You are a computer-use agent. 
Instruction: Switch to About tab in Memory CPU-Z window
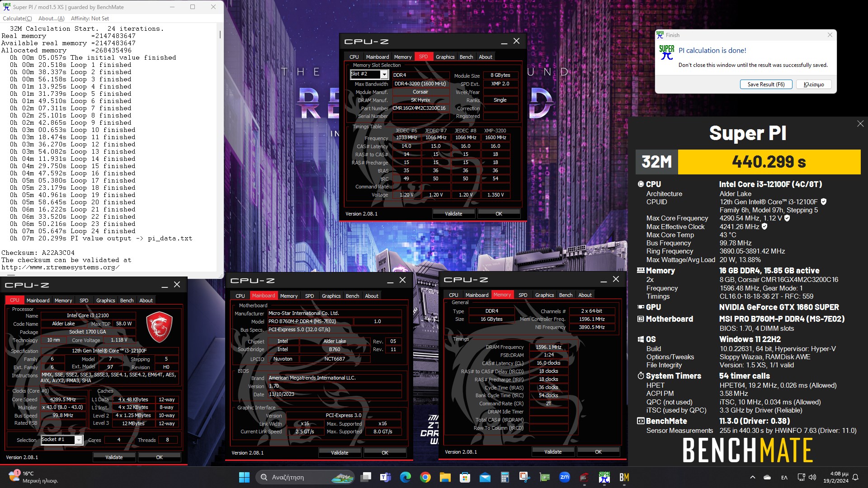point(585,295)
